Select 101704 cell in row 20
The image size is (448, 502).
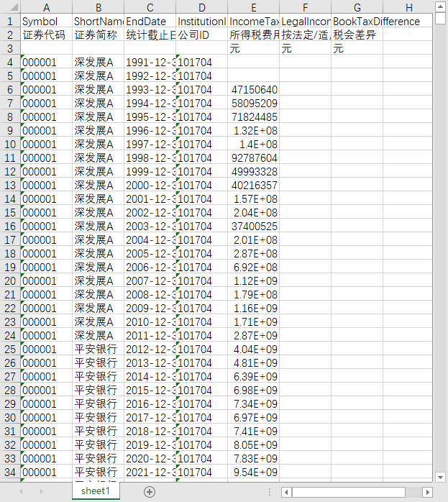coord(202,280)
